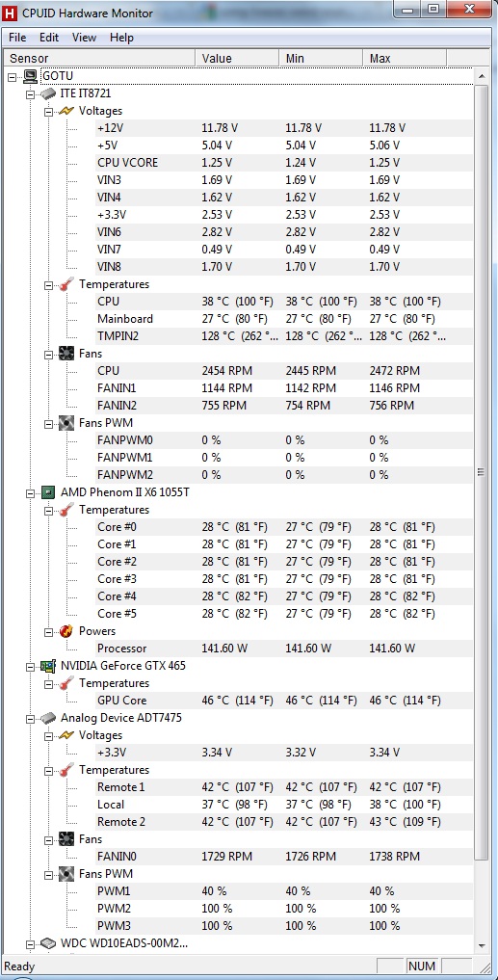The width and height of the screenshot is (498, 980).
Task: Click the Powers flame icon
Action: click(x=66, y=630)
